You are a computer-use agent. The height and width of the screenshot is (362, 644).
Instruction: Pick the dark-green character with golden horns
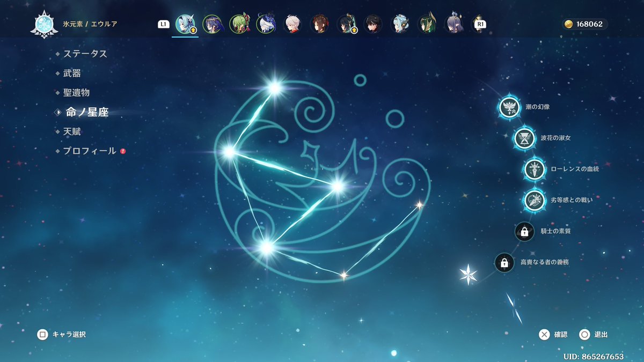(x=427, y=24)
